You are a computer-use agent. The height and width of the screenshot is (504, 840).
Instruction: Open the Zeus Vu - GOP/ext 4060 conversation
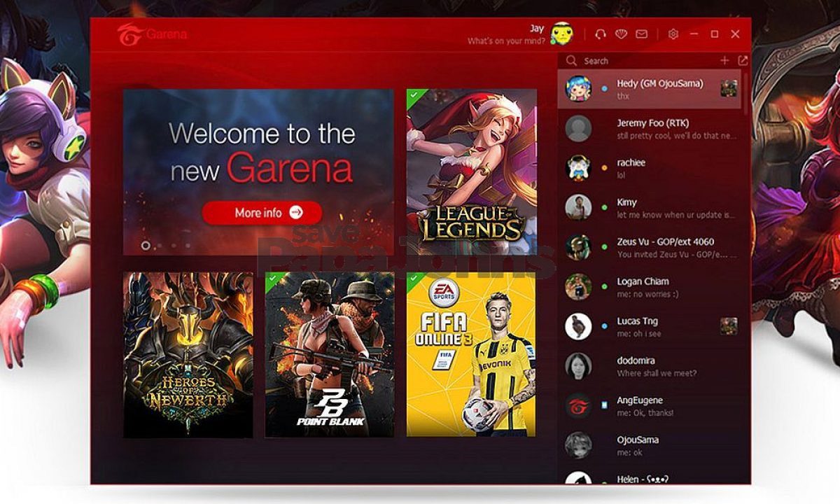coord(650,247)
